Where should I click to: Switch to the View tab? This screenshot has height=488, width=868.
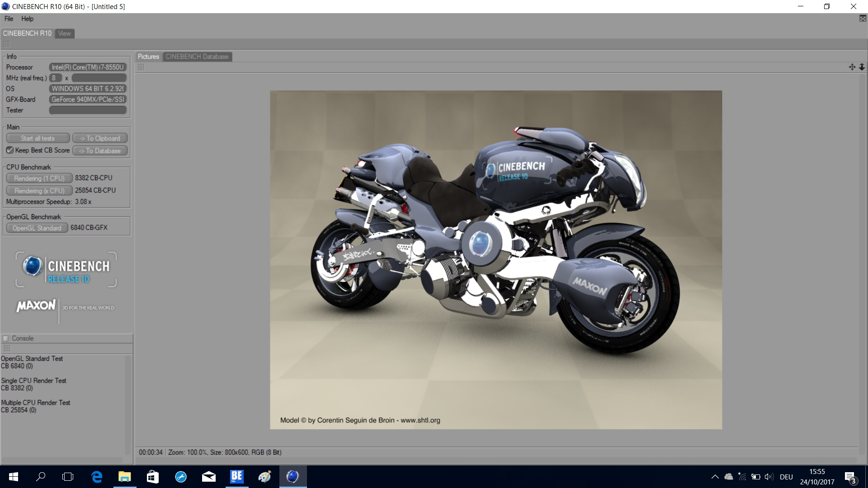[64, 33]
